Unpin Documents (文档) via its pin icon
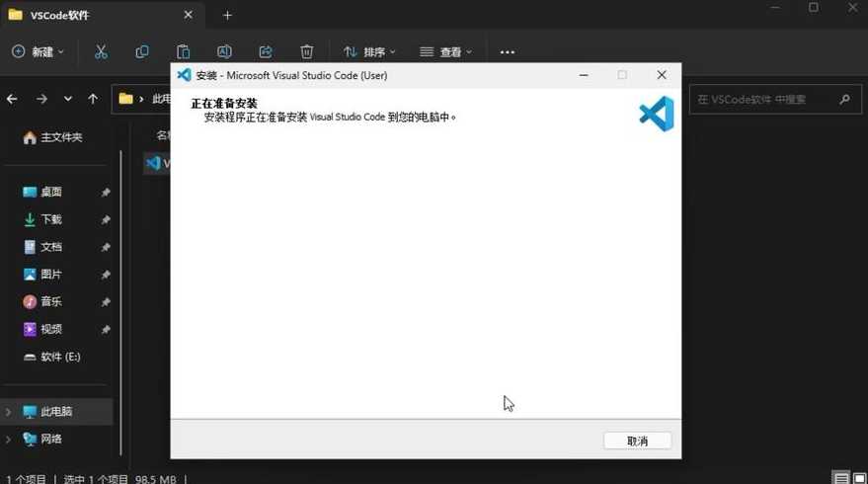 pos(106,247)
